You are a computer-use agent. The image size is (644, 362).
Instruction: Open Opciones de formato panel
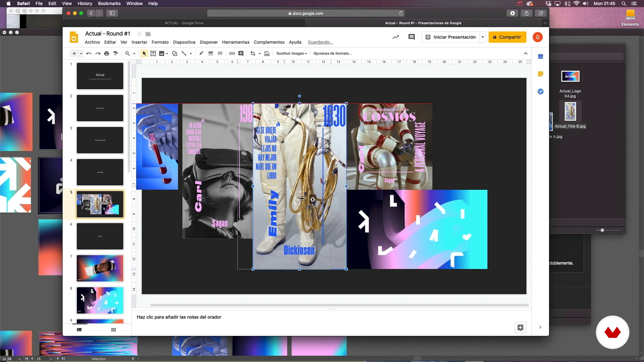pos(332,53)
